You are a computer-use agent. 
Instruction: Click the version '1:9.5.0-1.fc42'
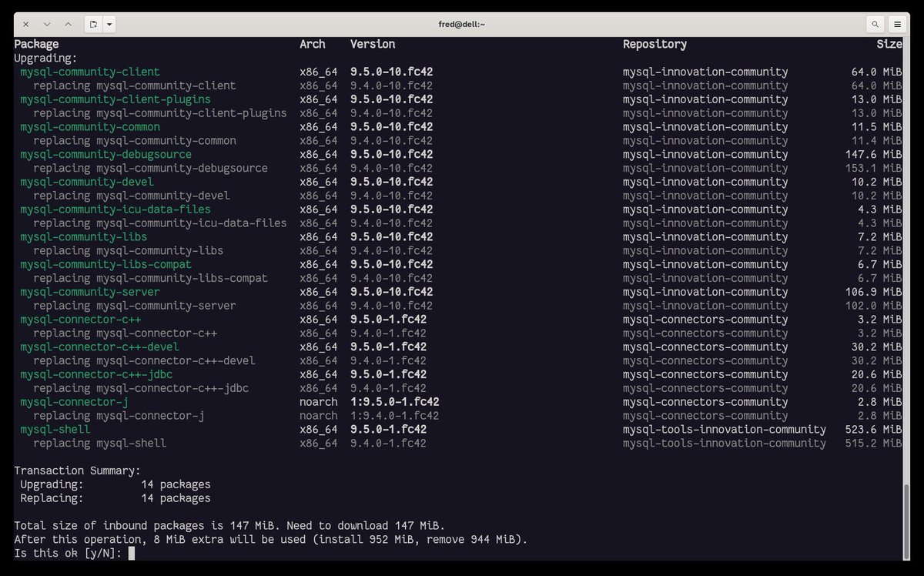395,402
